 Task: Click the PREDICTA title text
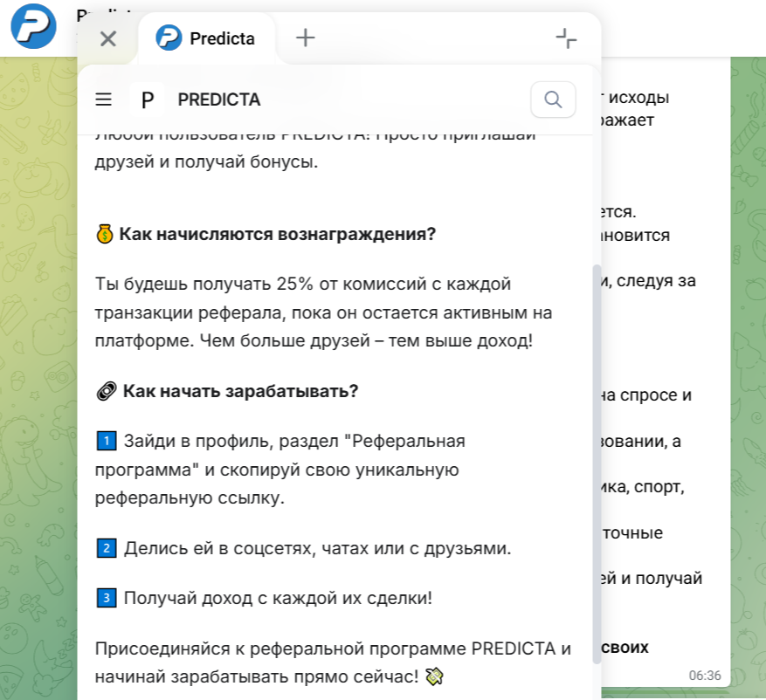coord(219,100)
